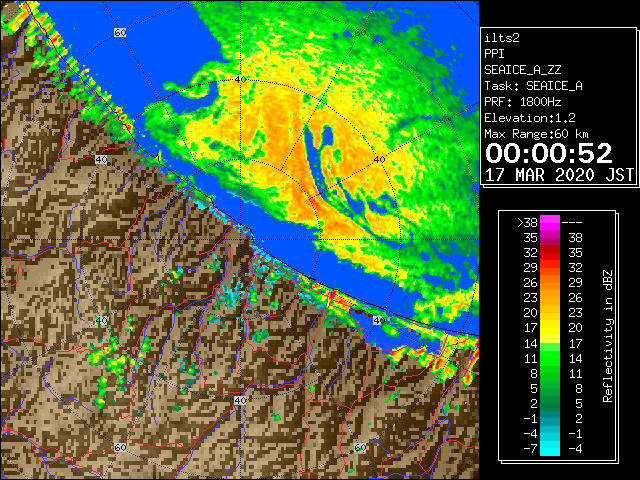640x480 pixels.
Task: Select the 'ilts2' site name text
Action: click(502, 38)
